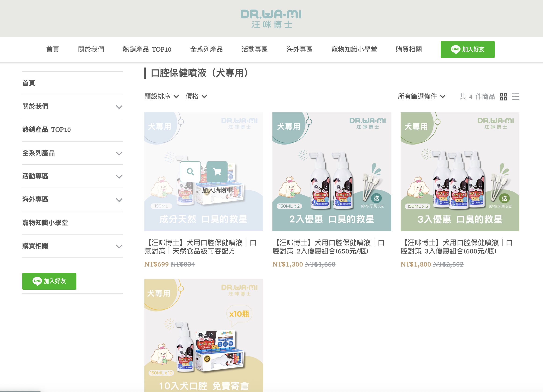This screenshot has height=392, width=543.
Task: Click the NT$1,800 price
Action: tap(416, 264)
